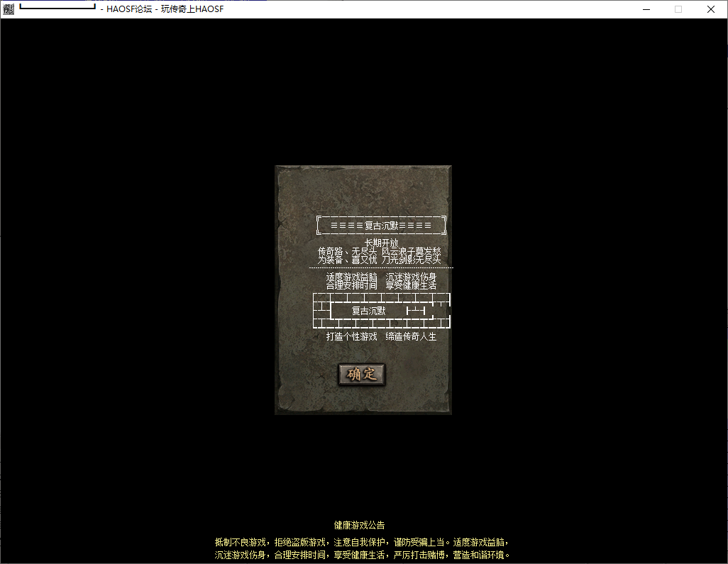
Task: Click the 合理安排时间 notice text
Action: 352,285
